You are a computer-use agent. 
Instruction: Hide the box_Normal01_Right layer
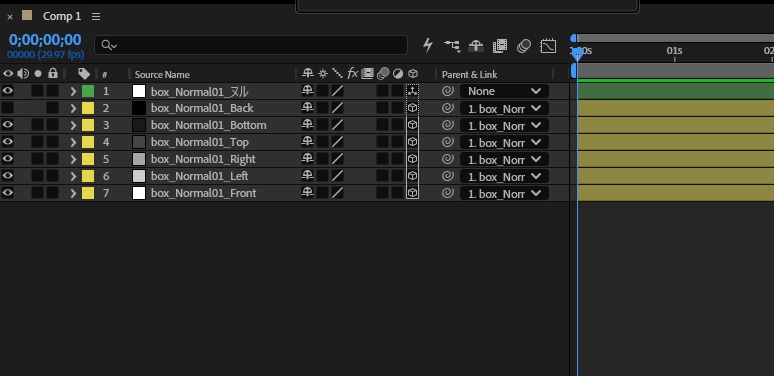[x=8, y=159]
